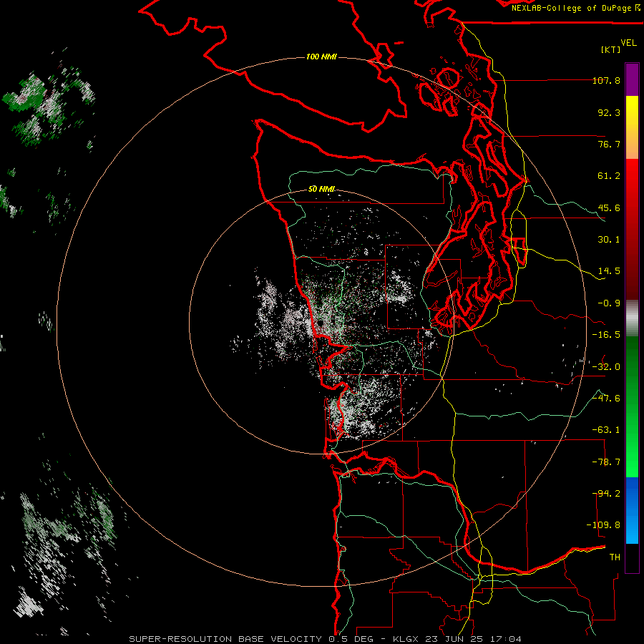This screenshot has height=644, width=644.
Task: Click the TH legend label
Action: point(615,557)
